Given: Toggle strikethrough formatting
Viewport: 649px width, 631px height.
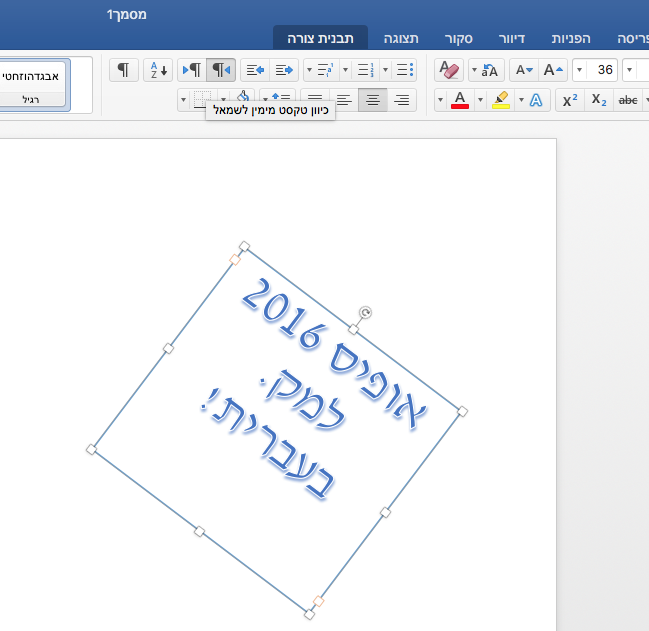Looking at the screenshot, I should [x=628, y=100].
